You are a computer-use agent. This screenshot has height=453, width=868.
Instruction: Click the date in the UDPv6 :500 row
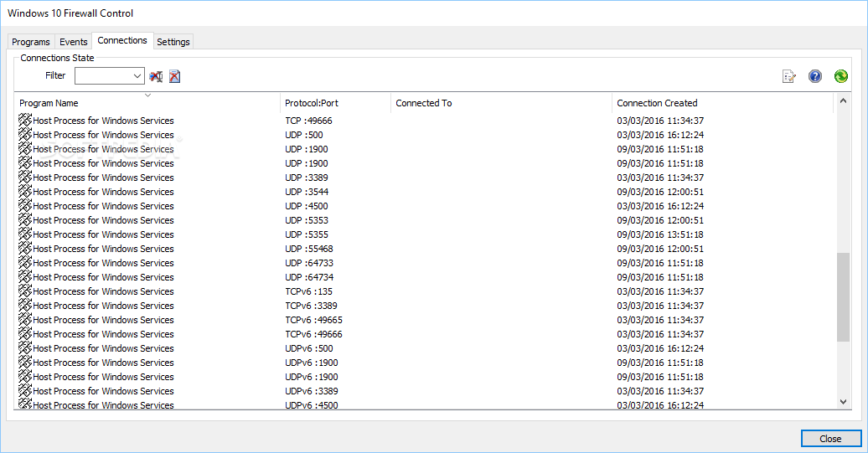(x=660, y=348)
